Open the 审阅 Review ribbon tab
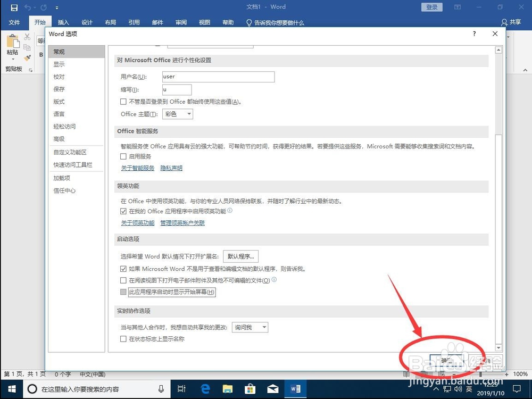 181,22
